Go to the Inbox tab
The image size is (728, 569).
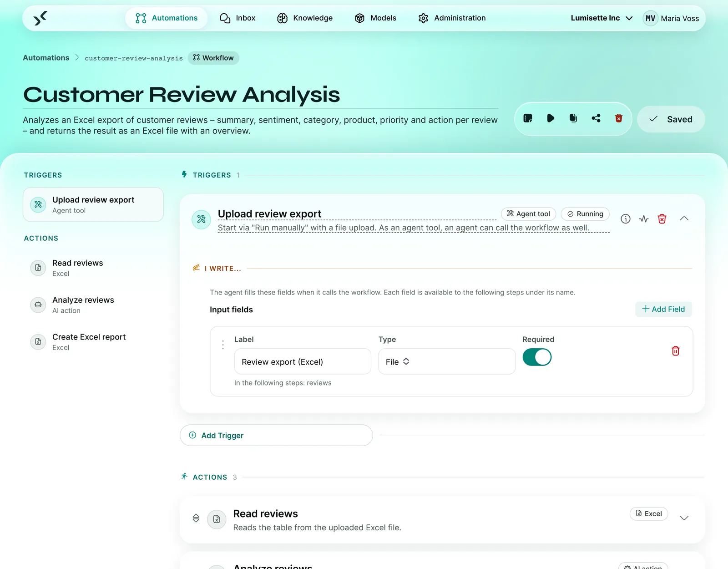tap(238, 18)
